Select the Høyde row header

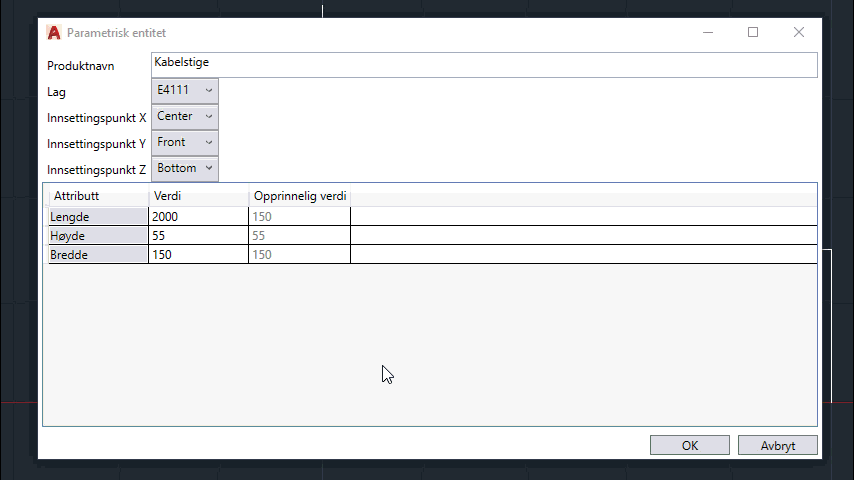(98, 236)
